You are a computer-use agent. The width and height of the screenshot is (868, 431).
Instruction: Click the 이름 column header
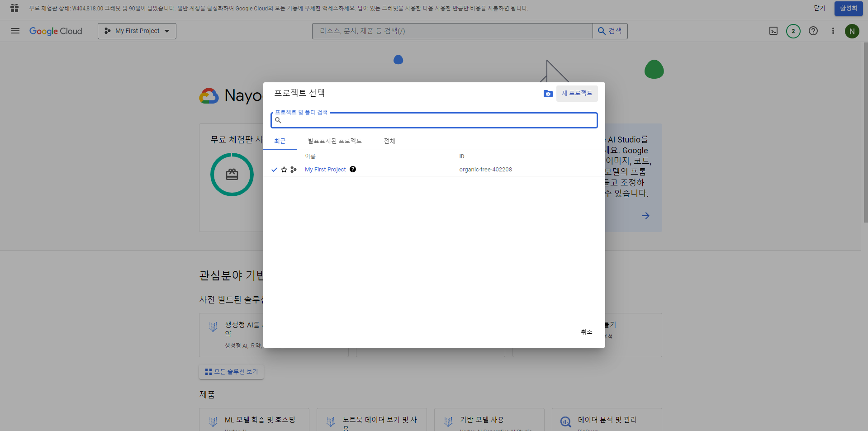(310, 156)
